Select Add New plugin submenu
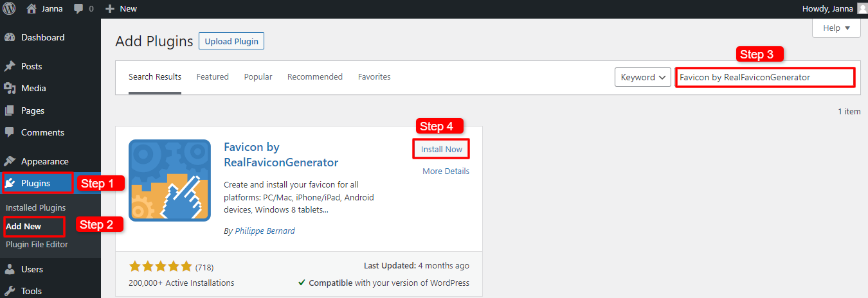The image size is (868, 298). 24,226
